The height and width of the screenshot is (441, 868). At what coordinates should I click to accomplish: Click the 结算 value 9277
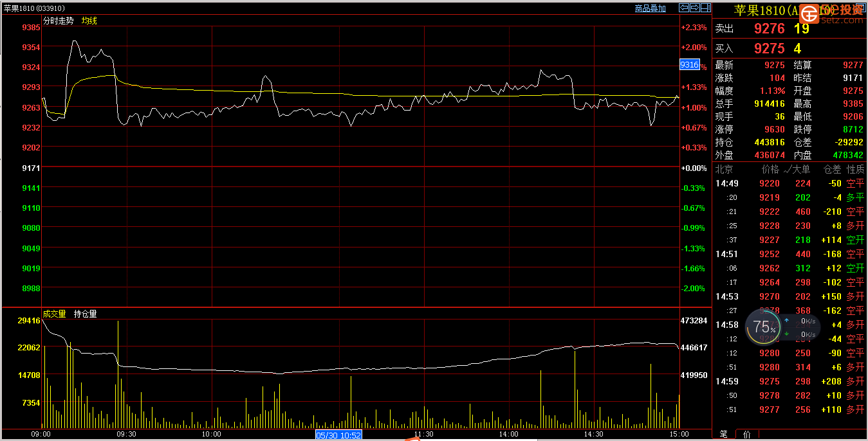(x=853, y=65)
